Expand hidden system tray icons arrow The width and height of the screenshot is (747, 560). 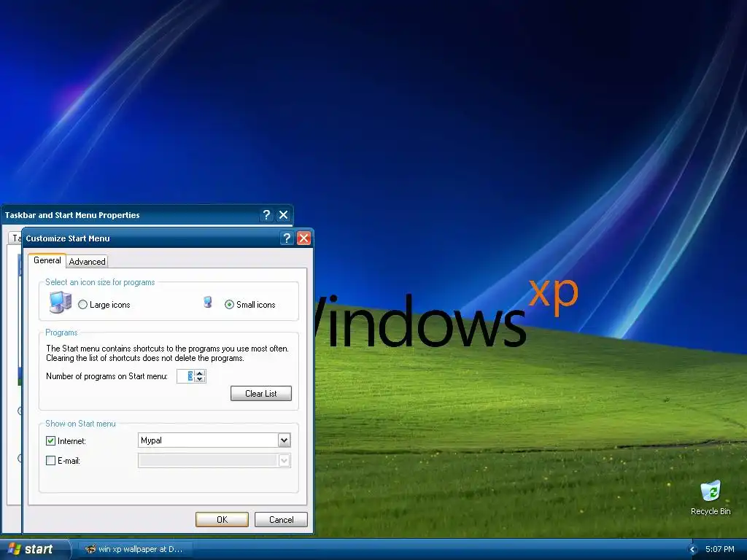coord(693,550)
